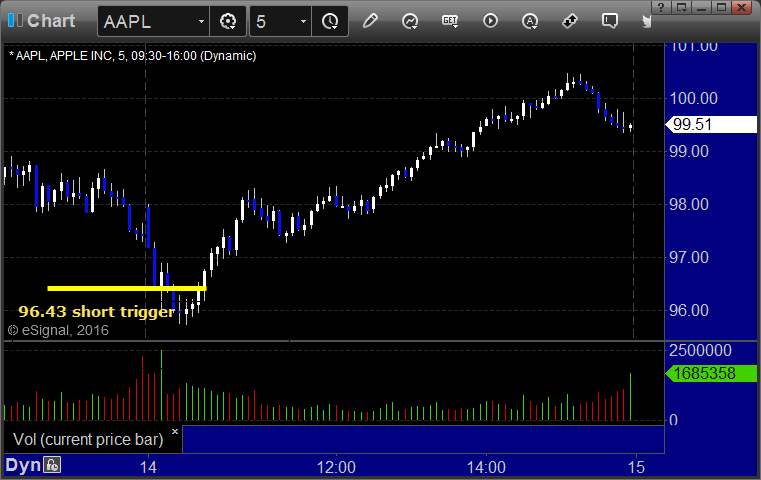Click the Vol (current price bar) label
761x480 pixels.
click(88, 439)
